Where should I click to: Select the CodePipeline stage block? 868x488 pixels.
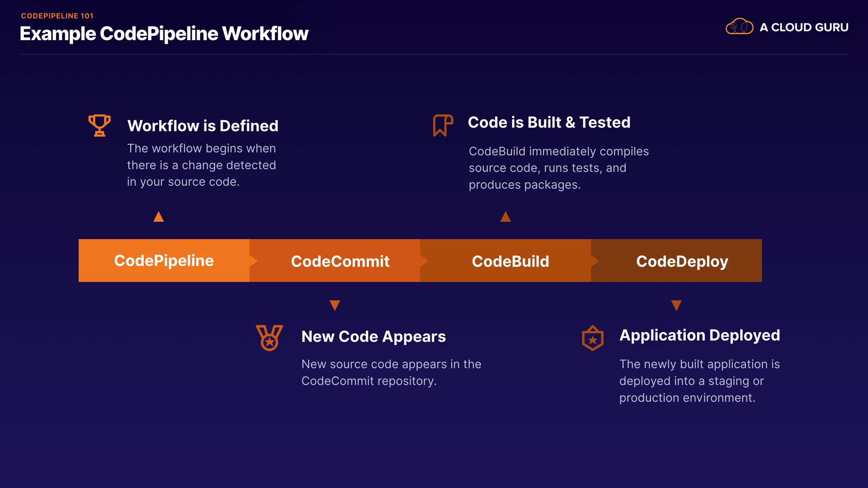coord(164,261)
